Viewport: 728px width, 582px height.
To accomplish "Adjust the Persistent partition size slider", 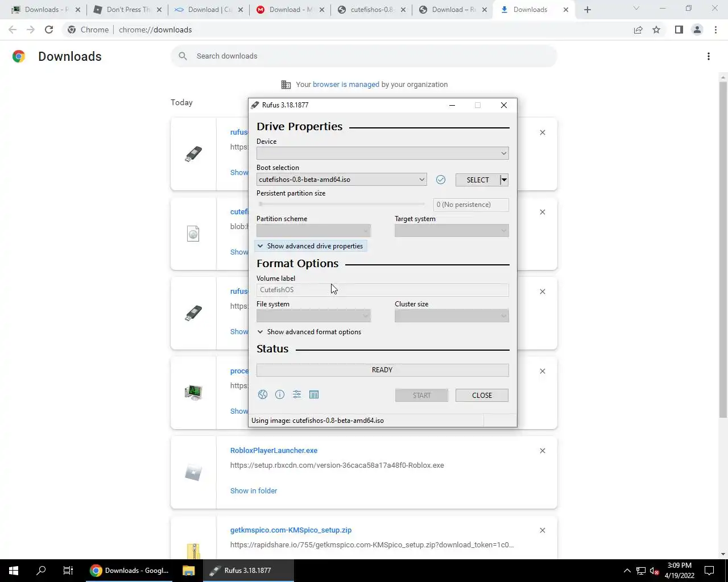I will pyautogui.click(x=341, y=204).
